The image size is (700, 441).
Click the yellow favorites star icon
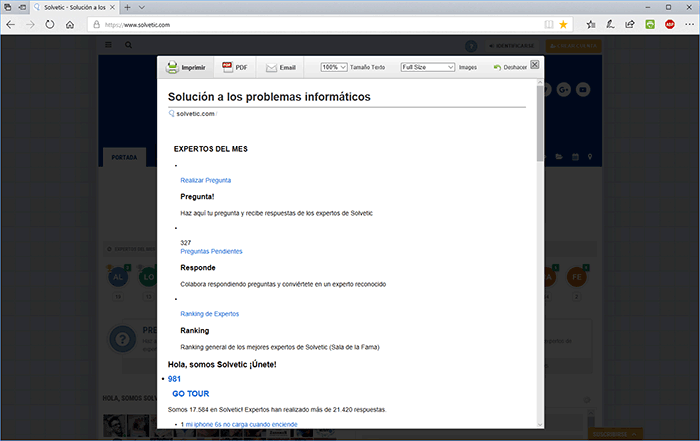[563, 25]
